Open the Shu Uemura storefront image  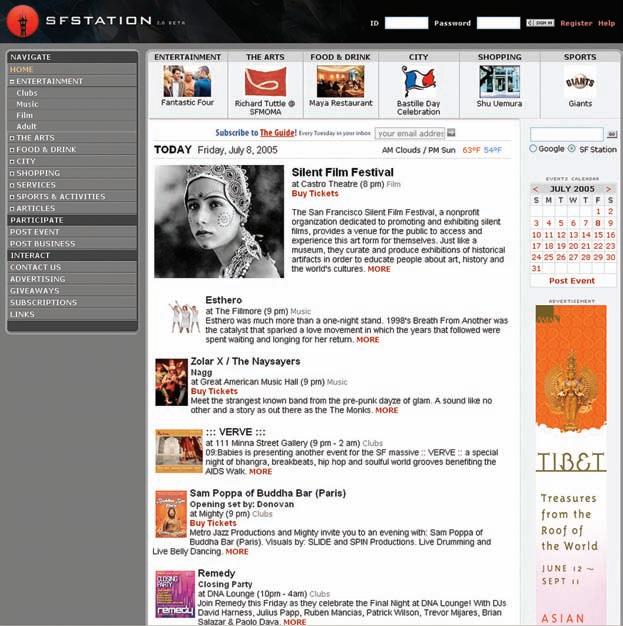[499, 81]
